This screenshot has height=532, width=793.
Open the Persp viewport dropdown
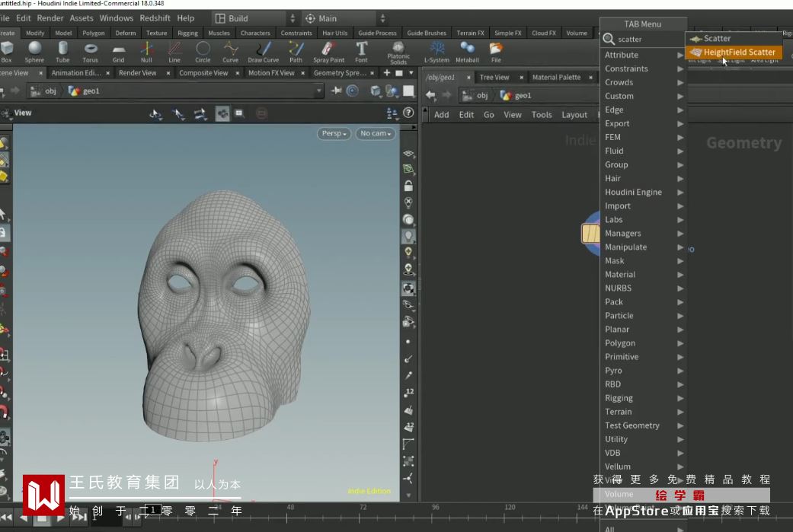334,134
